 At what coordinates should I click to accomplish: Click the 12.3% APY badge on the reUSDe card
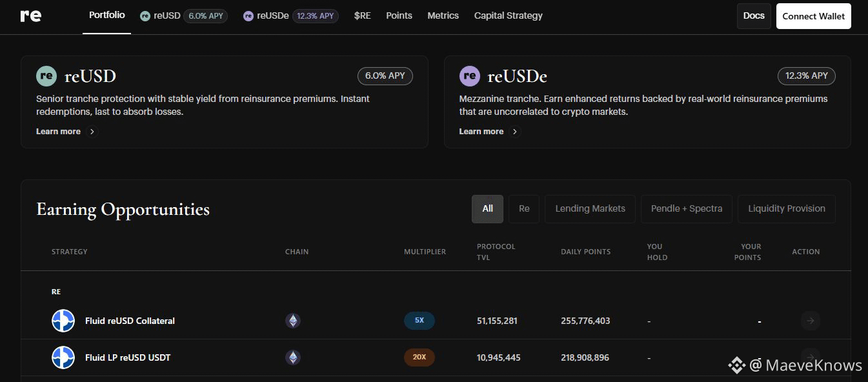pyautogui.click(x=807, y=76)
